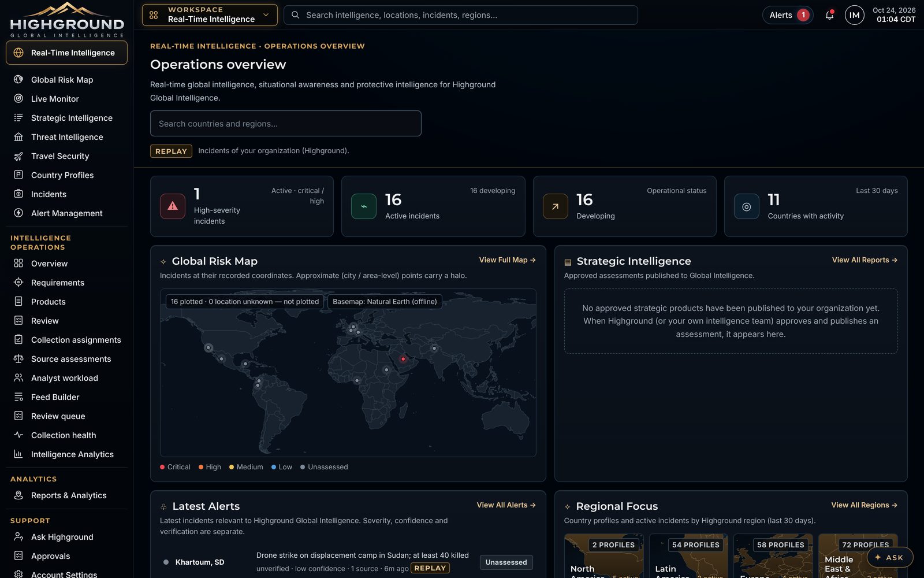This screenshot has width=924, height=578.
Task: Click the Khartoum, SD alert location
Action: point(200,562)
